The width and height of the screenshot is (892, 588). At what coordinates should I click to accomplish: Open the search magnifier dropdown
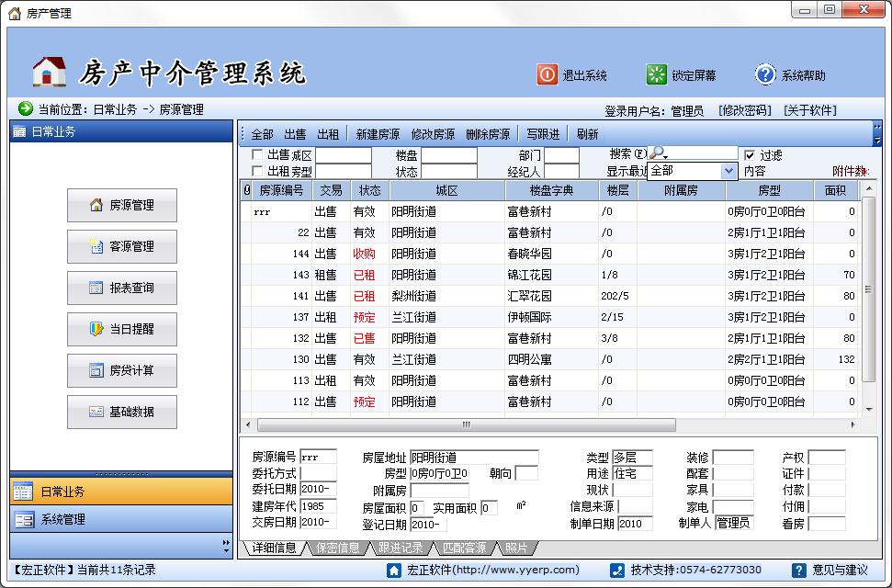[x=659, y=153]
